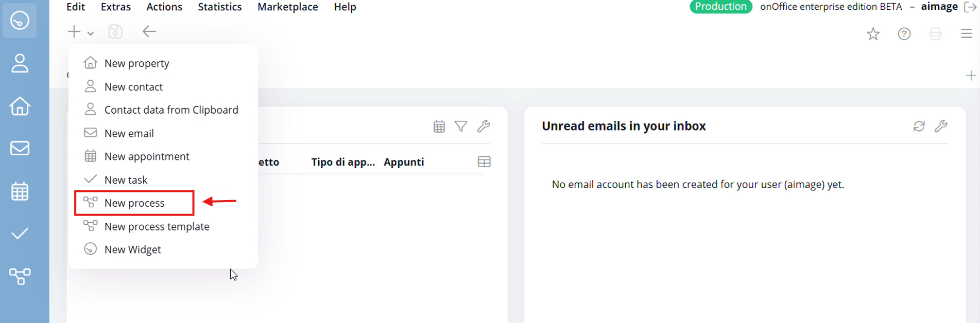
Task: Click the favorites star icon
Action: click(873, 34)
